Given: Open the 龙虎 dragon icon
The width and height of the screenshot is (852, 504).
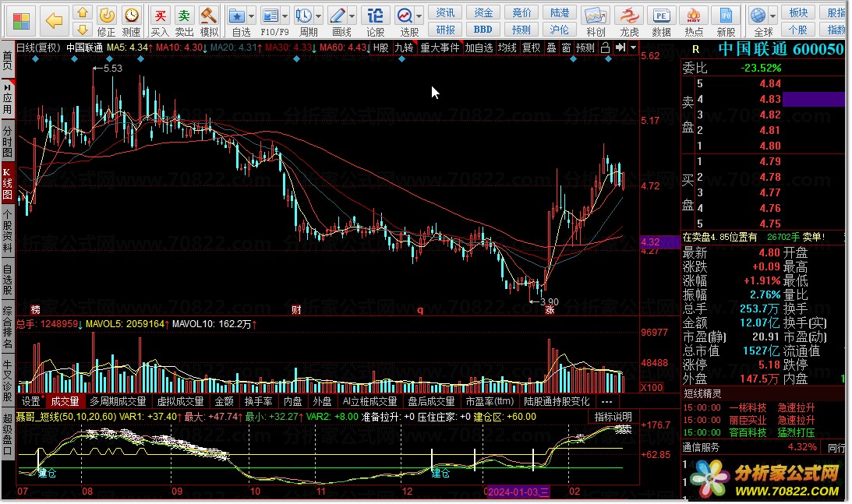Looking at the screenshot, I should (x=629, y=16).
